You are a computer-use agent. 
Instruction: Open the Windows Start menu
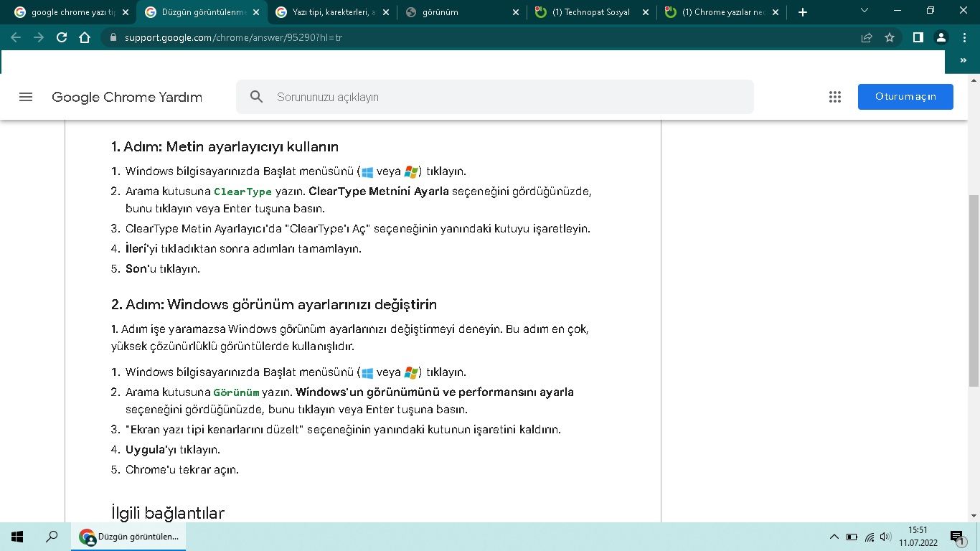17,537
